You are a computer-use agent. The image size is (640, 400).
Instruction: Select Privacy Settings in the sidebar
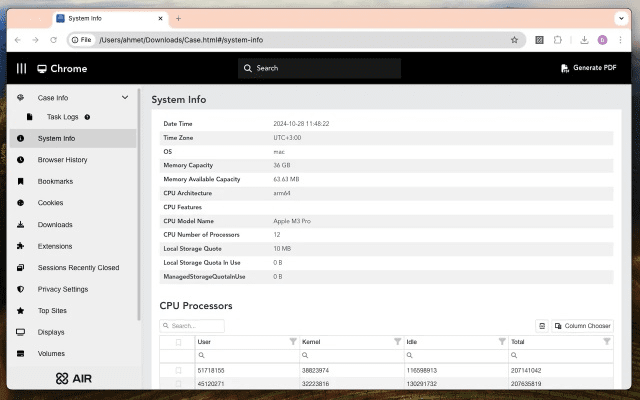[62, 289]
